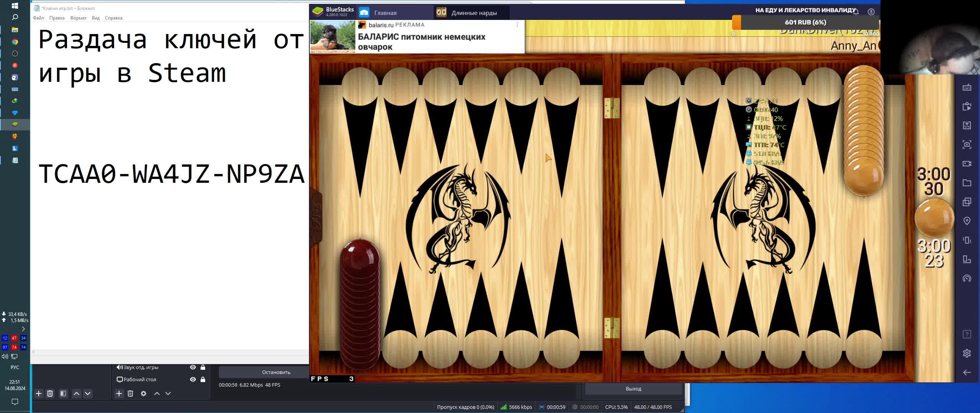Unlock the Рабочий стол source
Screen dimensions: 980x413
point(203,379)
